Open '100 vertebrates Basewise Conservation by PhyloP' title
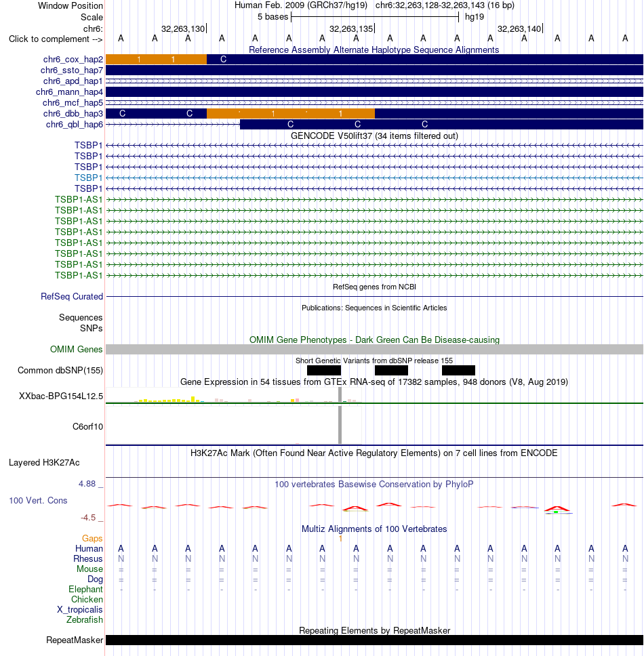644x656 pixels. pos(374,485)
